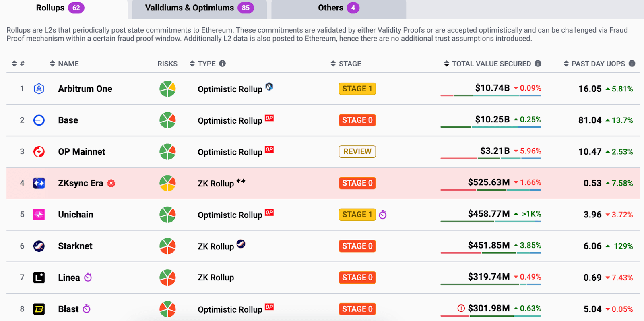Open Arbitrum One project link
644x321 pixels.
[85, 89]
